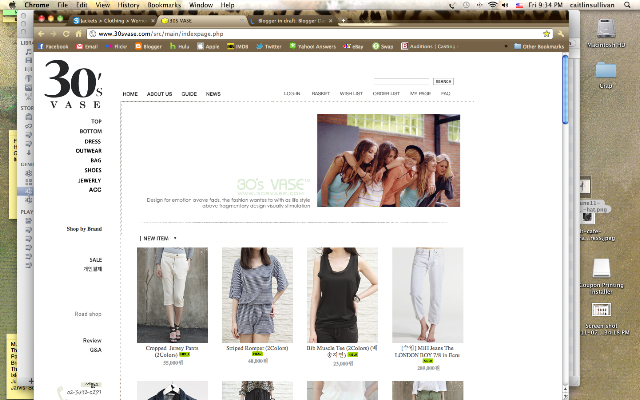This screenshot has width=640, height=400.
Task: Click the GUIDE navigation link
Action: [x=189, y=94]
